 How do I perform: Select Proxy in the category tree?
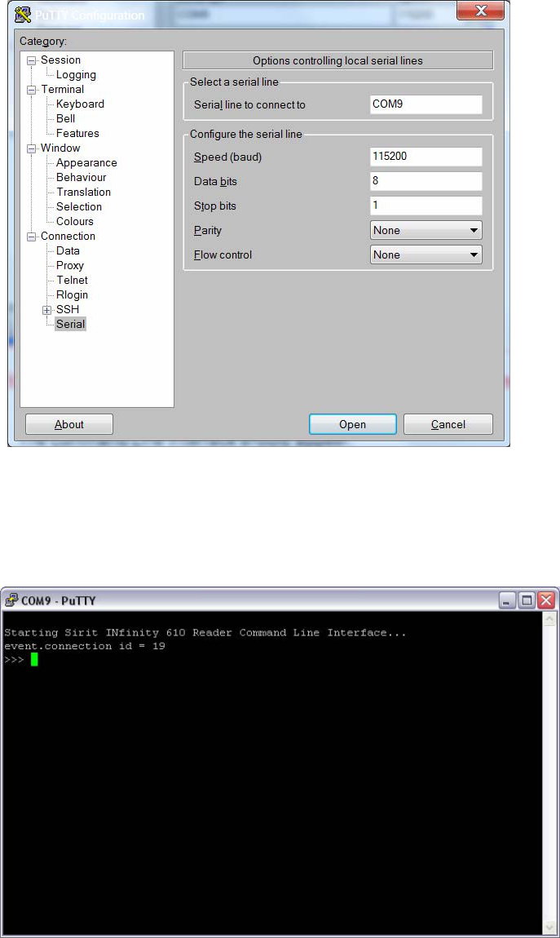tap(70, 265)
